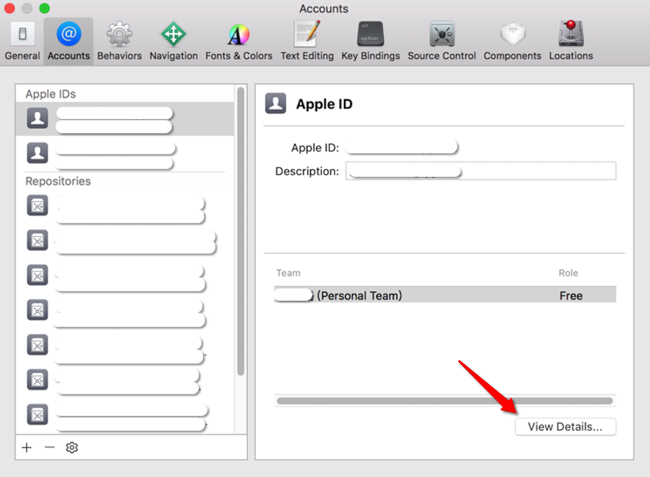Image resolution: width=650 pixels, height=477 pixels.
Task: Select the Personal Team row
Action: (x=445, y=295)
